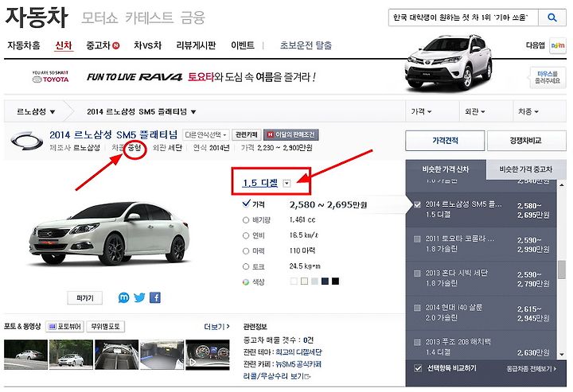Screen dimensions: 573x392
Task: Share via the blue 'm' Daum icon
Action: point(124,298)
